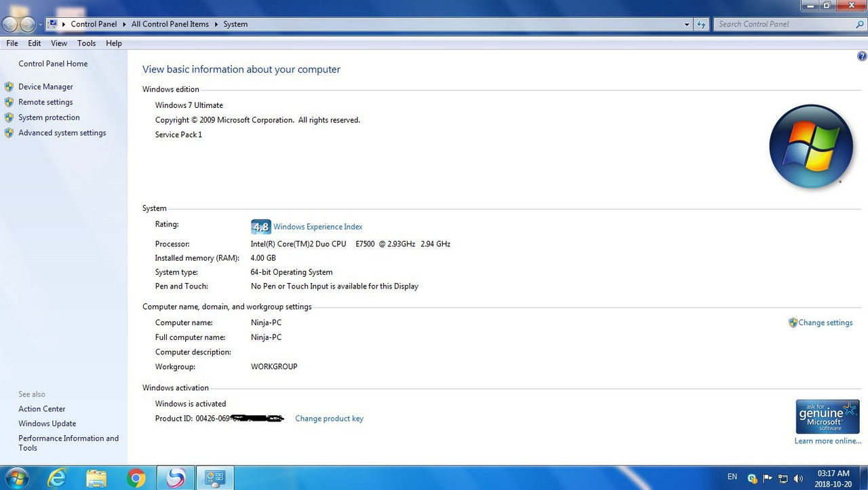This screenshot has width=868, height=490.
Task: Click the address bar refresh button
Action: pos(701,24)
